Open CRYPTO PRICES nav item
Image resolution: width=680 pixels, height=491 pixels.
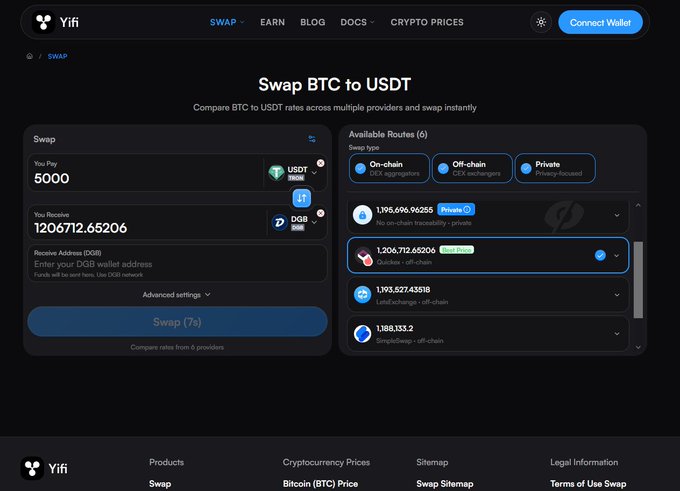(x=427, y=22)
